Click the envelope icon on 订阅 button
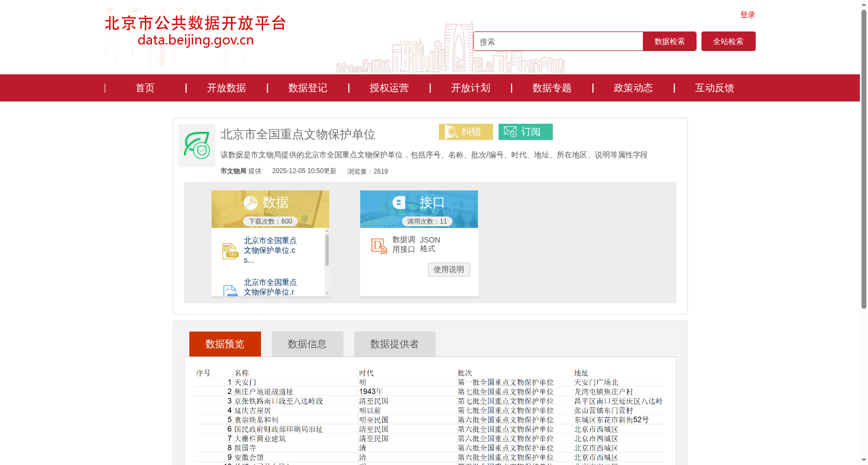 [510, 132]
